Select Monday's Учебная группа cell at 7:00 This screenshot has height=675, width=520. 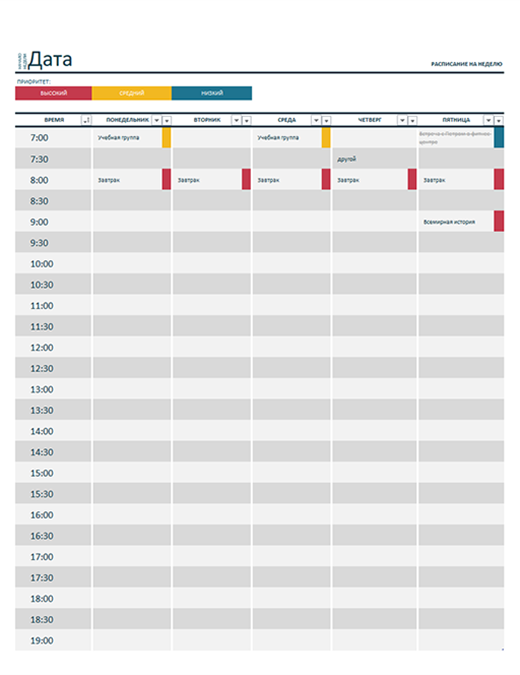127,138
